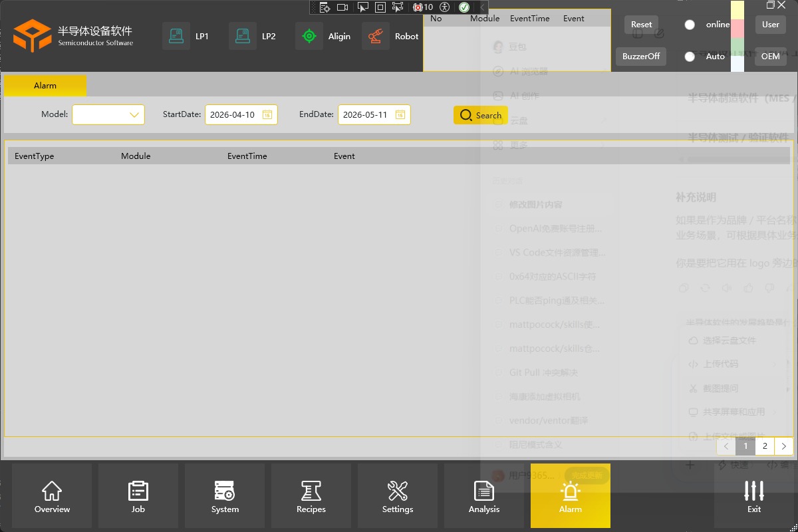The width and height of the screenshot is (798, 532).
Task: Go to the Overview home page
Action: pos(52,496)
